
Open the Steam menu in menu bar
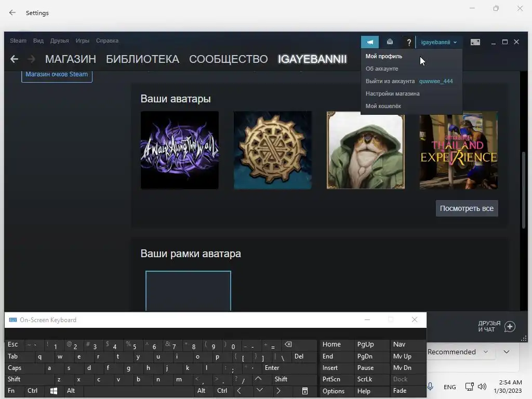(18, 41)
